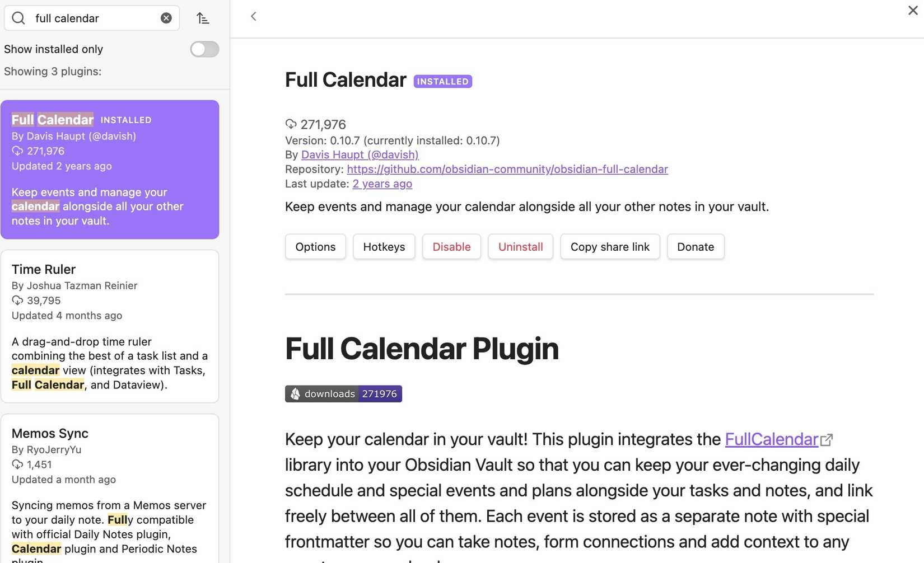Image resolution: width=924 pixels, height=563 pixels.
Task: Clear the search query with the X icon
Action: (166, 17)
